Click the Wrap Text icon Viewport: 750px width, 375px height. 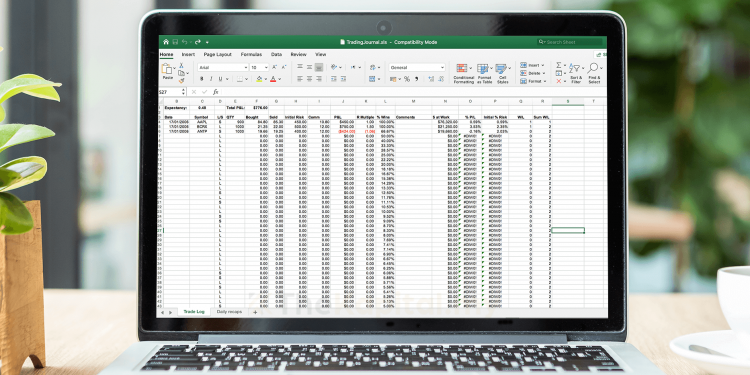373,67
